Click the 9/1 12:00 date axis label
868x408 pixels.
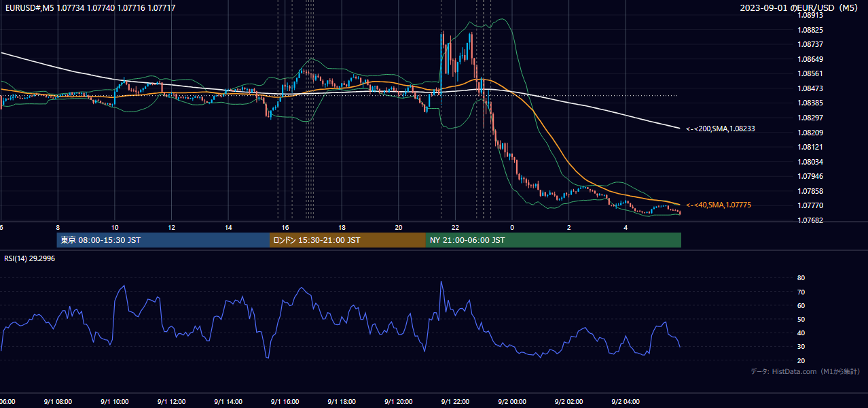click(171, 402)
